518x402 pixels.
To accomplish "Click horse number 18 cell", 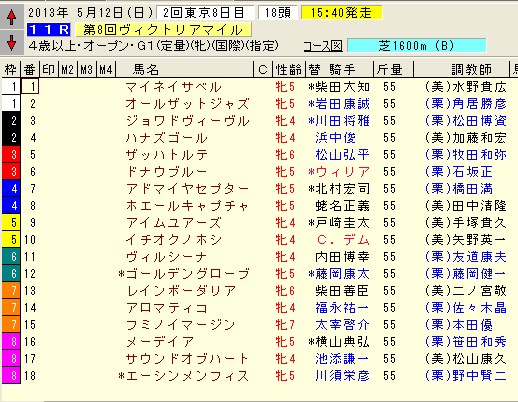I will (x=30, y=376).
